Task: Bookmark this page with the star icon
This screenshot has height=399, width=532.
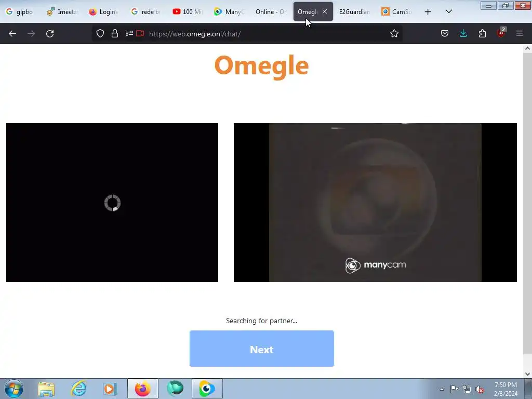Action: 394,33
